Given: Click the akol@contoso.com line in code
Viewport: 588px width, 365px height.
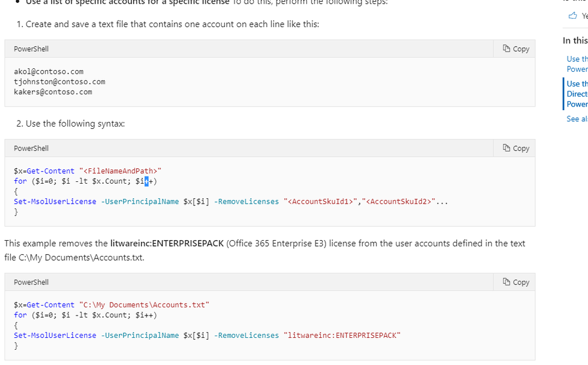Looking at the screenshot, I should pos(49,72).
